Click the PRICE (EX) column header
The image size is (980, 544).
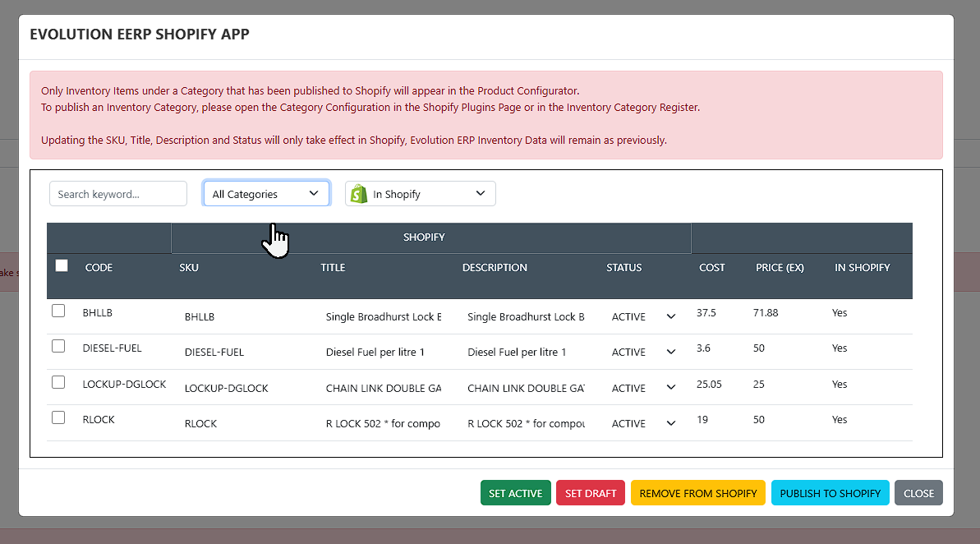[x=780, y=268]
